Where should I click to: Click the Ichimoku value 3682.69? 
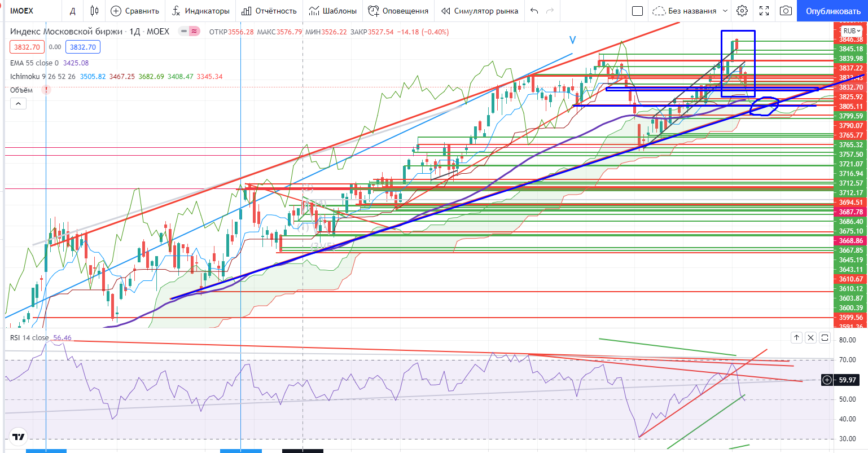(151, 77)
